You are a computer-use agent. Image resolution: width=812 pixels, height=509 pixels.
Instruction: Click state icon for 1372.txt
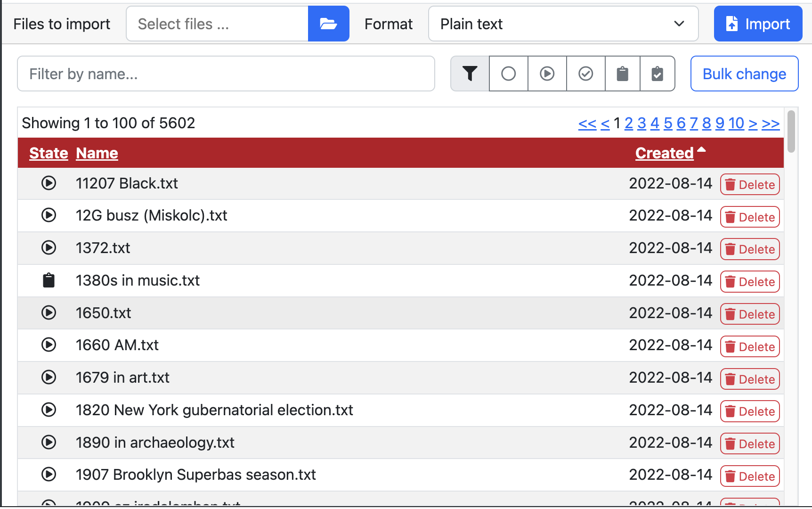(49, 247)
